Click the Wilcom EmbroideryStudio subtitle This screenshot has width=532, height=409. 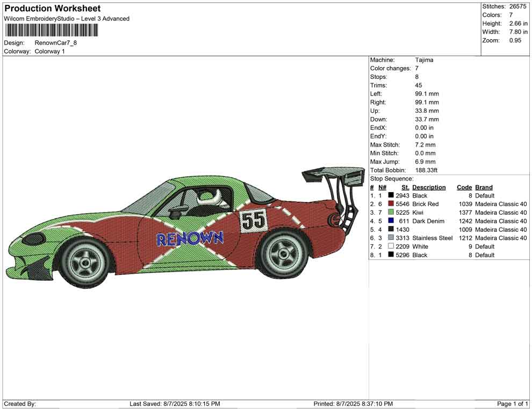click(x=67, y=19)
